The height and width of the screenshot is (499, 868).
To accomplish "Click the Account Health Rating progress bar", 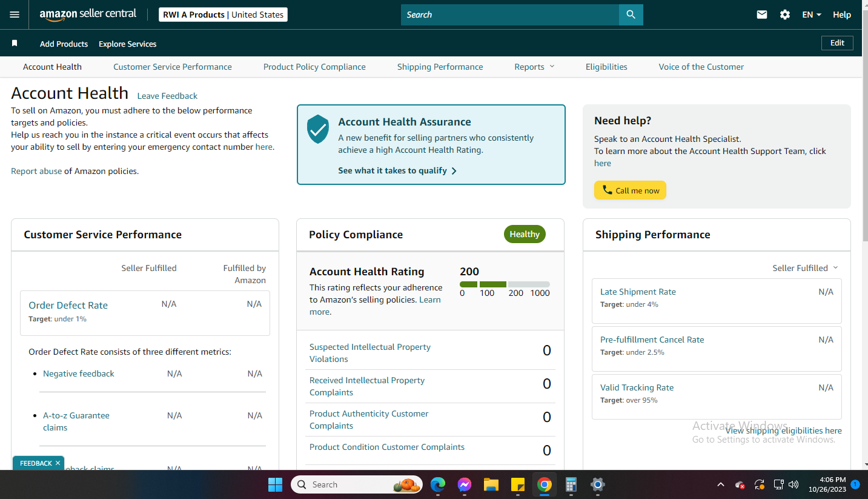I will point(505,284).
